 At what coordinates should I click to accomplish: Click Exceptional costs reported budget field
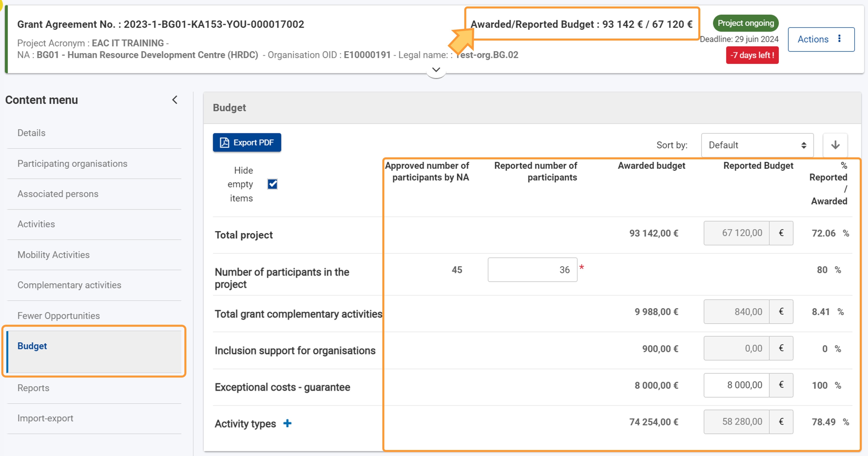coord(736,385)
